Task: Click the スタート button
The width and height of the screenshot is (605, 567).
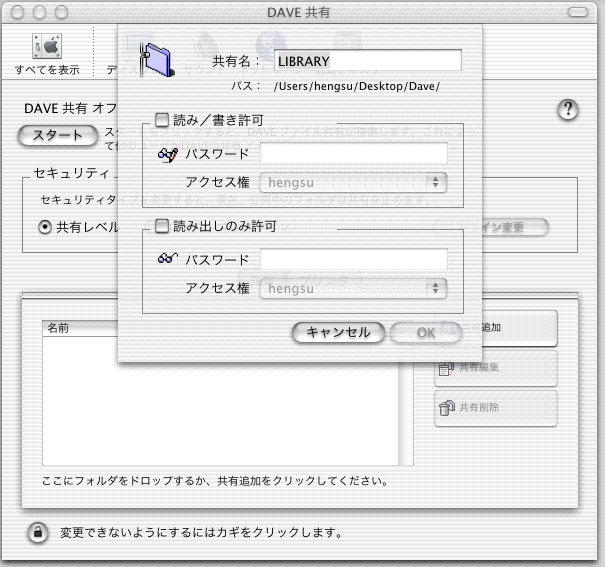Action: tap(57, 135)
